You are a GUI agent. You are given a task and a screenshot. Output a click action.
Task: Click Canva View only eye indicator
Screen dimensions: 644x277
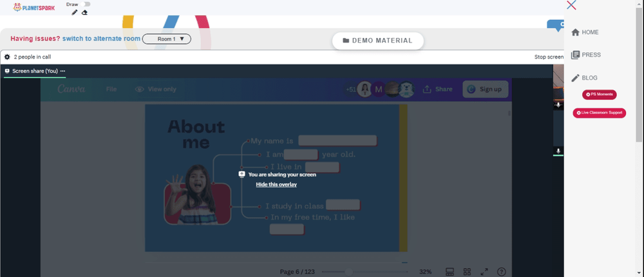(156, 89)
